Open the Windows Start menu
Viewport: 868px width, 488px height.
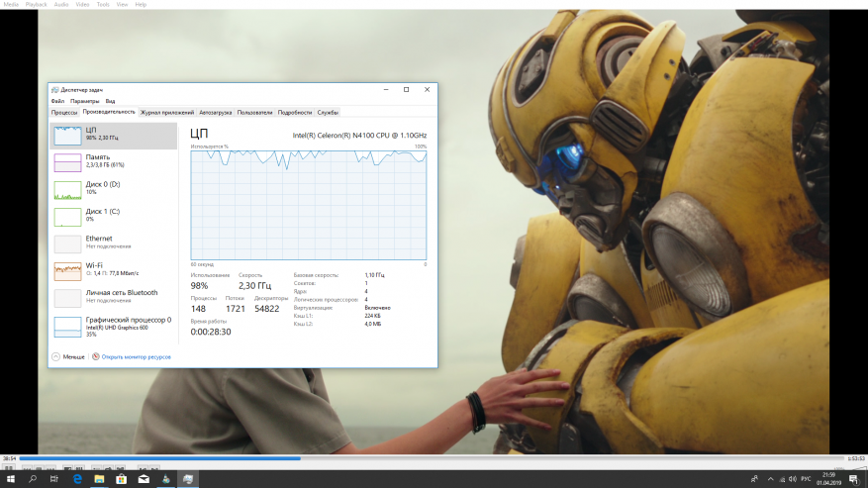11,479
